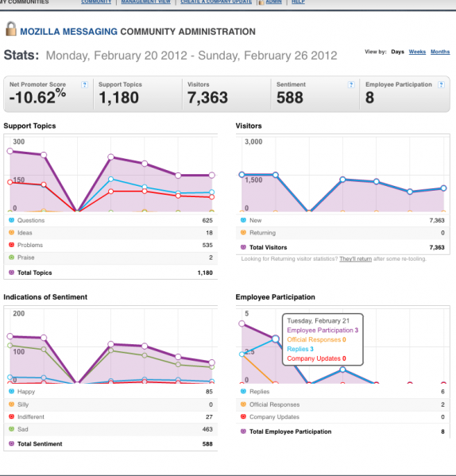Click the blue Questions peak point on Support Topics chart
456x476 pixels.
pyautogui.click(x=111, y=179)
